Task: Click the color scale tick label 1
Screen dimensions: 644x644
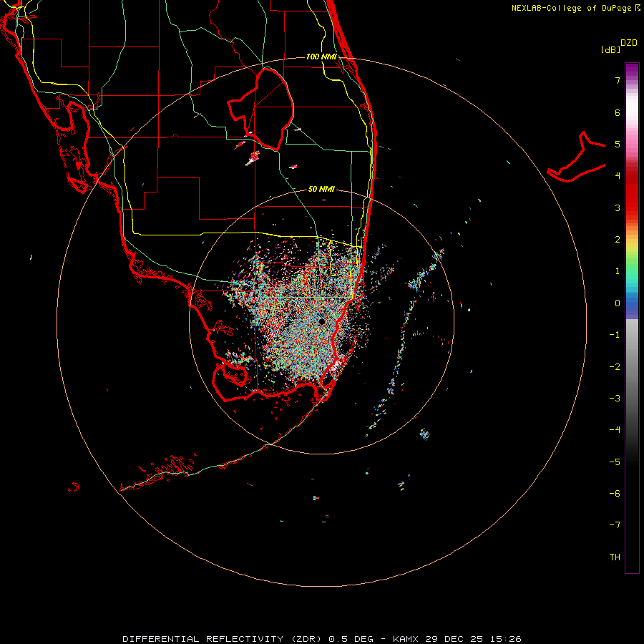Action: click(x=618, y=271)
